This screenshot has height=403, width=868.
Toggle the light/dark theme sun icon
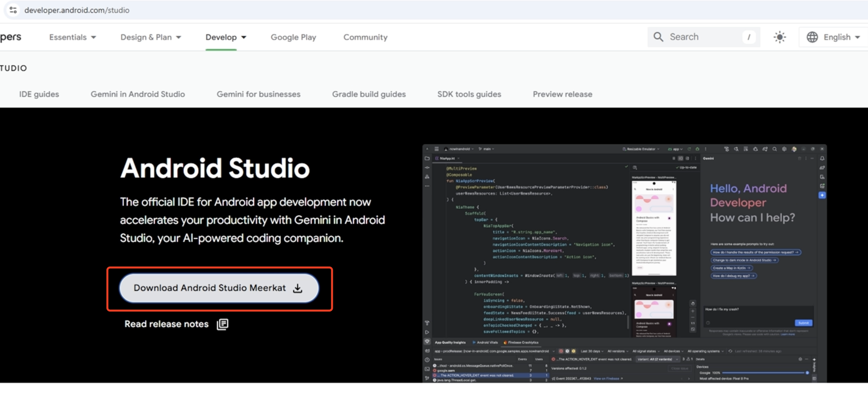pos(779,37)
